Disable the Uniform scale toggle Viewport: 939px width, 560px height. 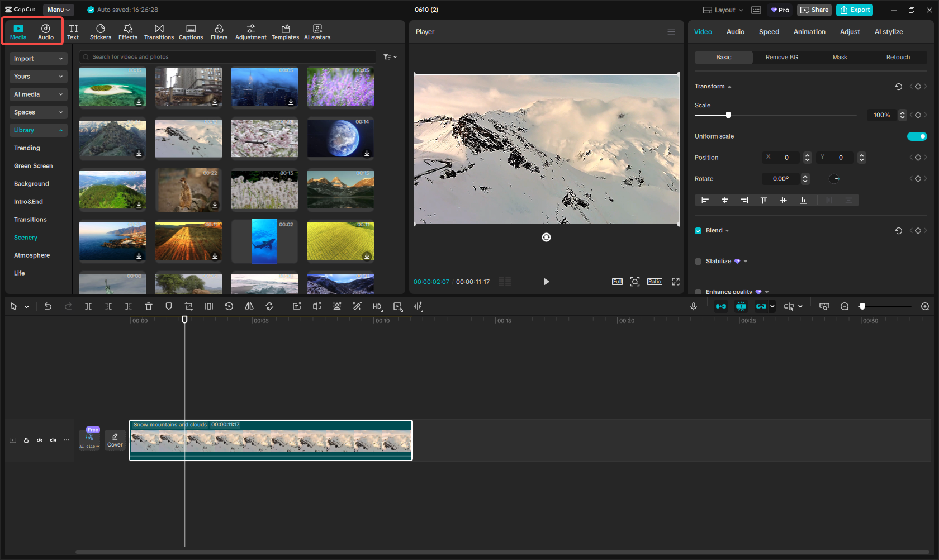(x=917, y=136)
